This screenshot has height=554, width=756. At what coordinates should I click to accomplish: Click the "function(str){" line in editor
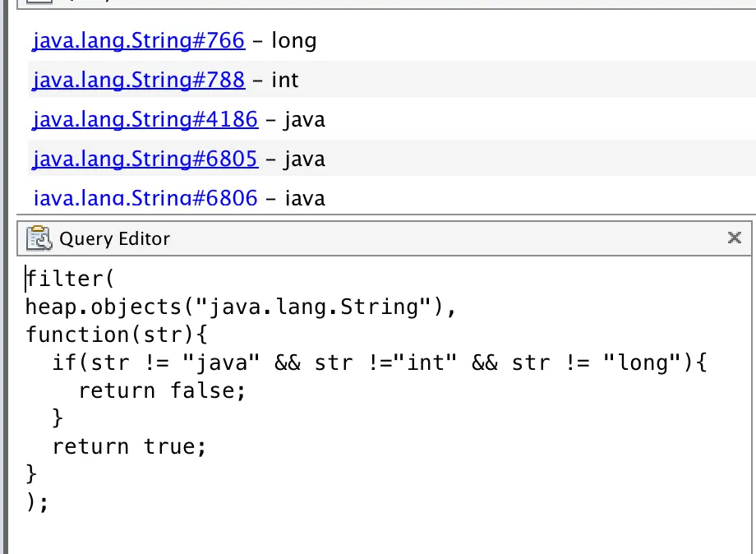click(118, 335)
